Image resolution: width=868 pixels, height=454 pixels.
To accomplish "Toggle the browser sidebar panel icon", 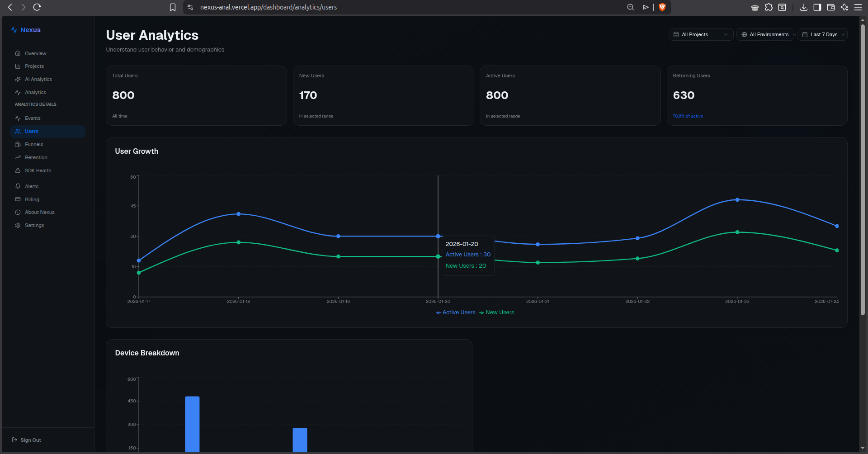I will (817, 7).
